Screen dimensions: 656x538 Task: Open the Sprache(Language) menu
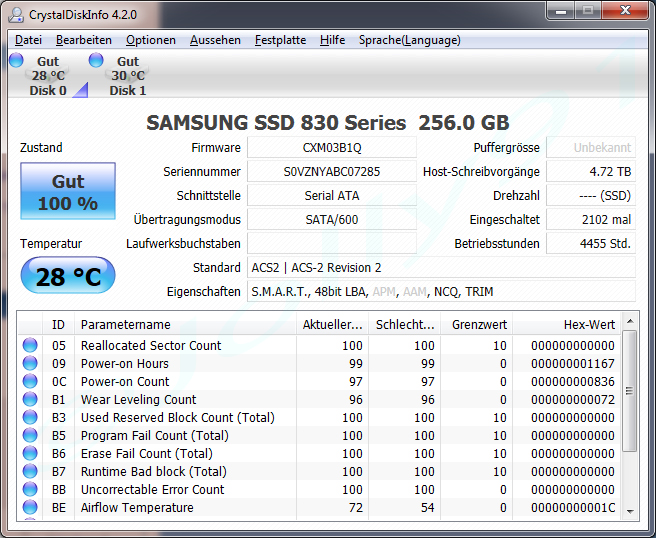click(x=410, y=40)
